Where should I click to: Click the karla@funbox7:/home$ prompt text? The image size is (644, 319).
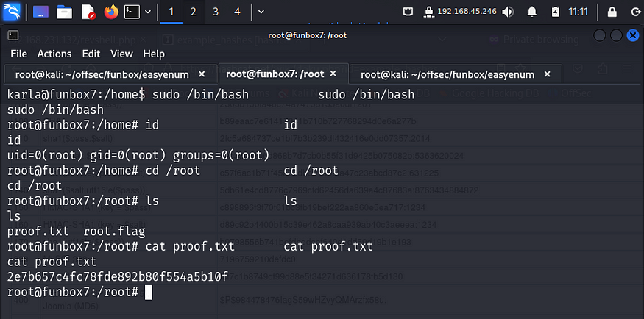pos(77,95)
